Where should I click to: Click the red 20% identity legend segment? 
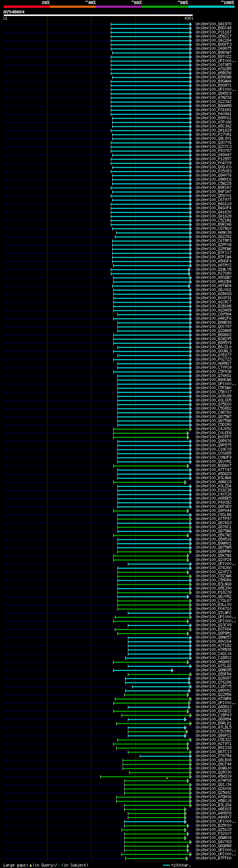click(x=26, y=7)
